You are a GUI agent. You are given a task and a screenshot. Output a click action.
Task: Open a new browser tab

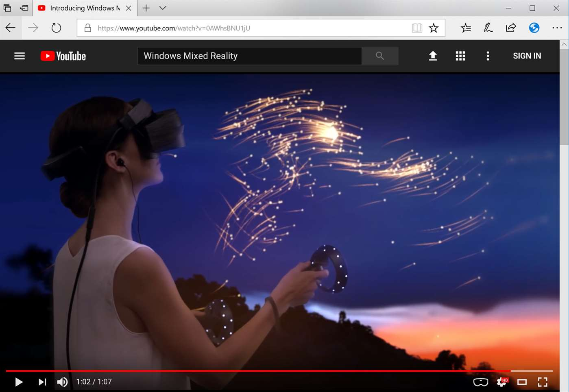146,8
